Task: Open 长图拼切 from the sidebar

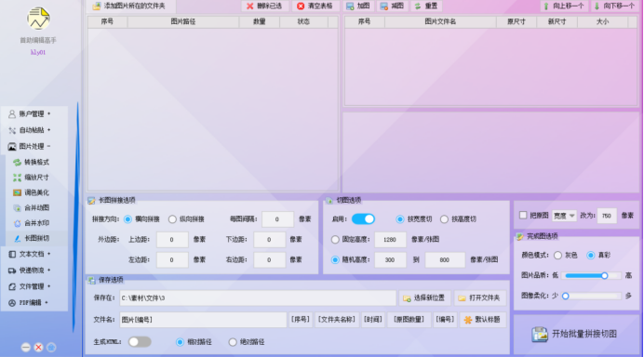Action: pyautogui.click(x=36, y=238)
